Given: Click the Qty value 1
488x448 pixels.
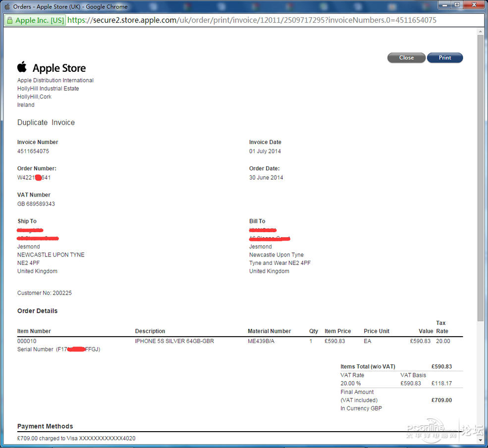Looking at the screenshot, I should 311,341.
